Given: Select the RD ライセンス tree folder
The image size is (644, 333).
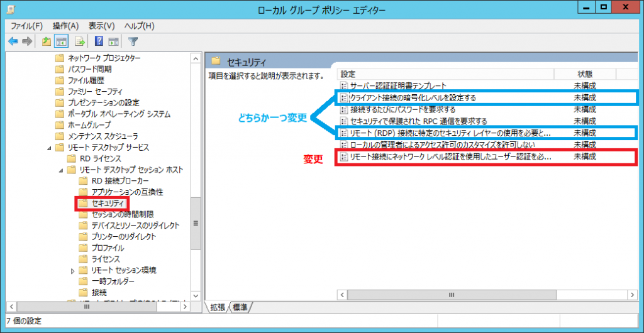Looking at the screenshot, I should [x=101, y=158].
